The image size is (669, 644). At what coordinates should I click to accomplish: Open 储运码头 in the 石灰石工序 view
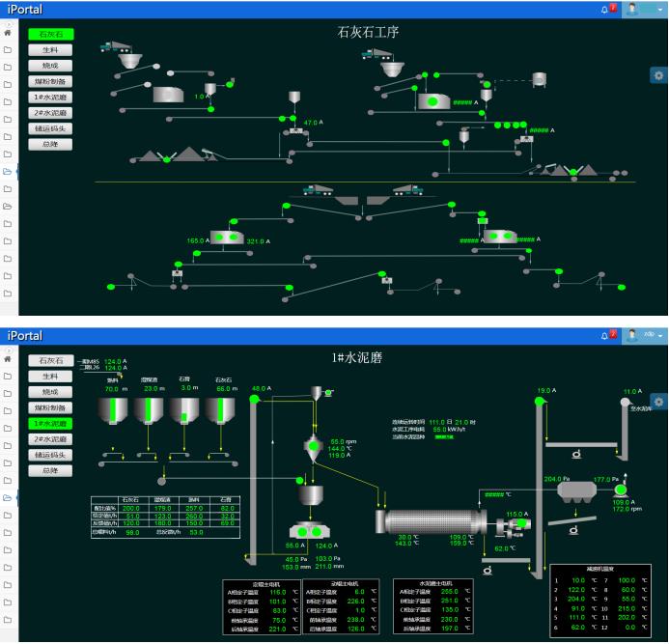click(x=50, y=128)
